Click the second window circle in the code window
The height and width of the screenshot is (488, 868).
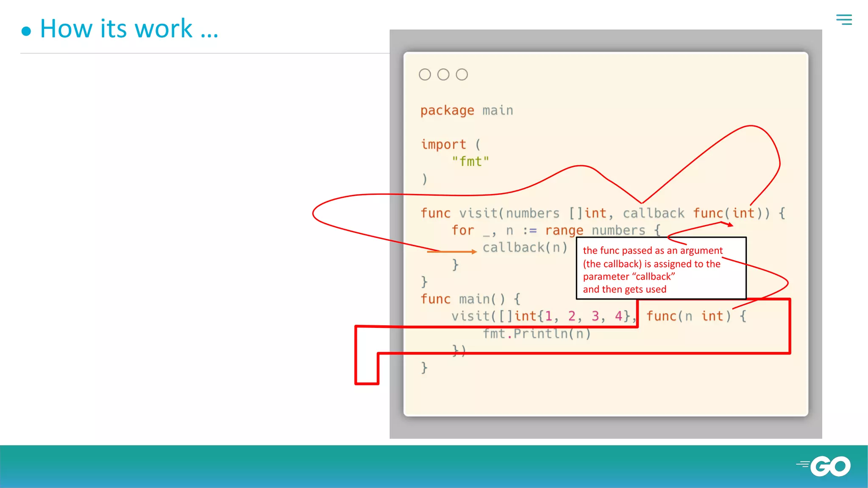[x=443, y=75]
